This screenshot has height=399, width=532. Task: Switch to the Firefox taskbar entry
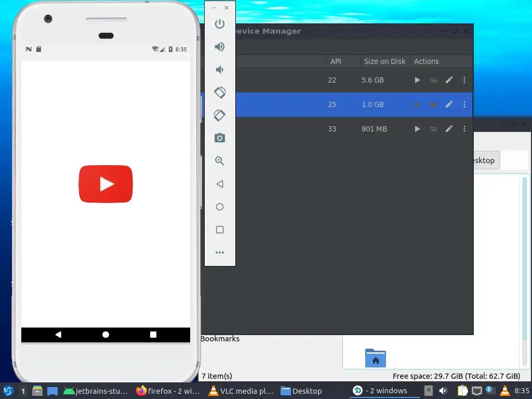[x=168, y=391]
